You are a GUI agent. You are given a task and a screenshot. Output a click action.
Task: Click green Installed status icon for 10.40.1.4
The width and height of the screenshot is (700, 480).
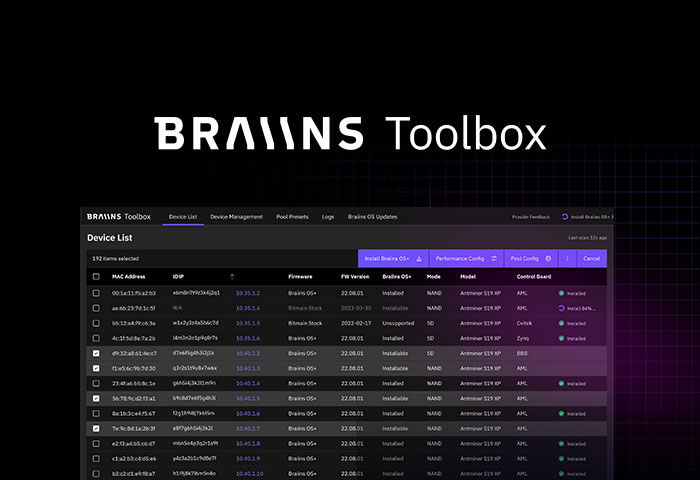[561, 384]
